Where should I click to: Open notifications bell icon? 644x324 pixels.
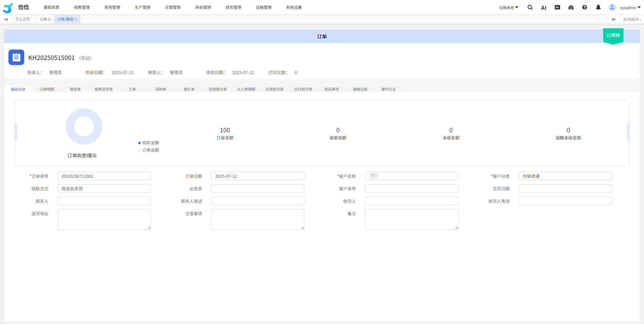pyautogui.click(x=598, y=7)
